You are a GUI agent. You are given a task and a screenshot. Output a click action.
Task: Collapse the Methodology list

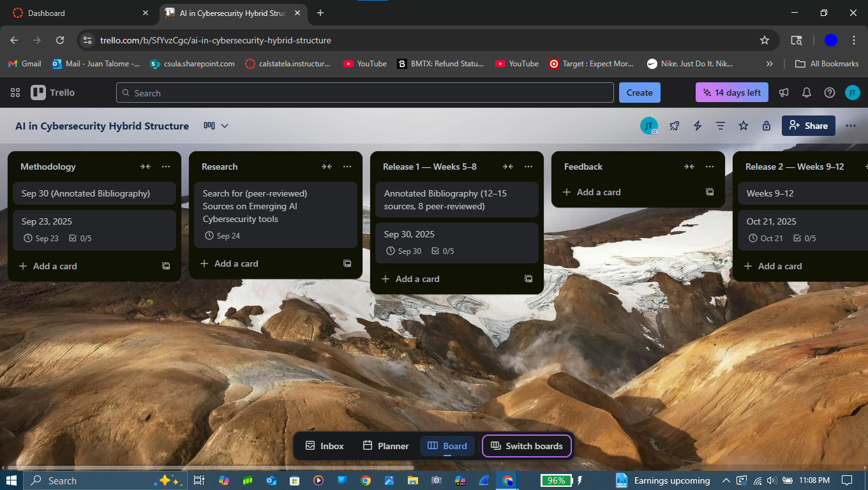(146, 167)
